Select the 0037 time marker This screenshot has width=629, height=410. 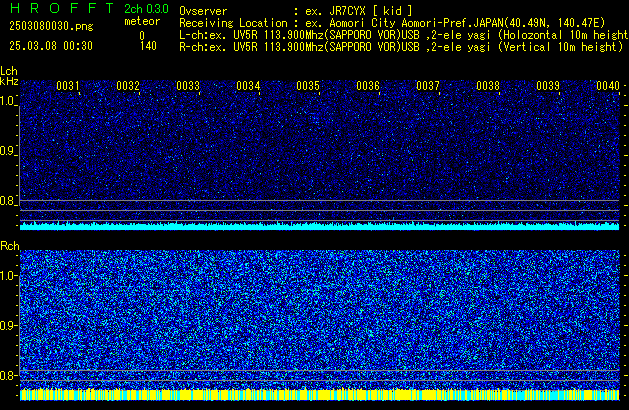point(428,86)
